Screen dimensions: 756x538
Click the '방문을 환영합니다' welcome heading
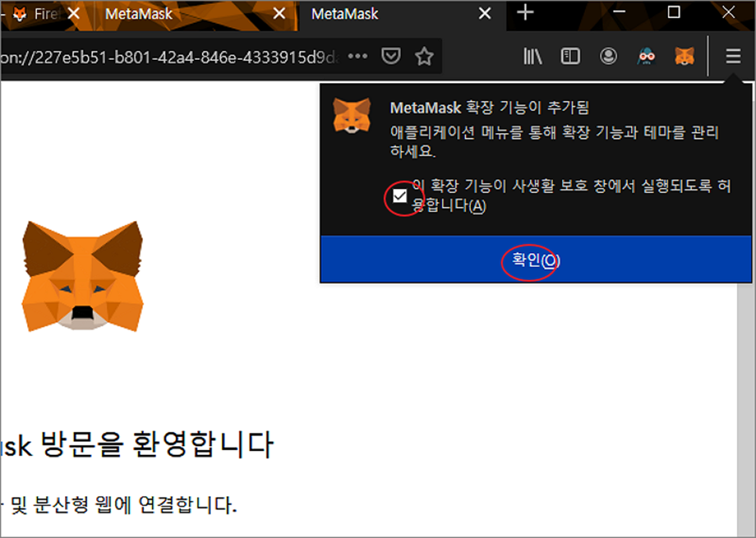158,445
